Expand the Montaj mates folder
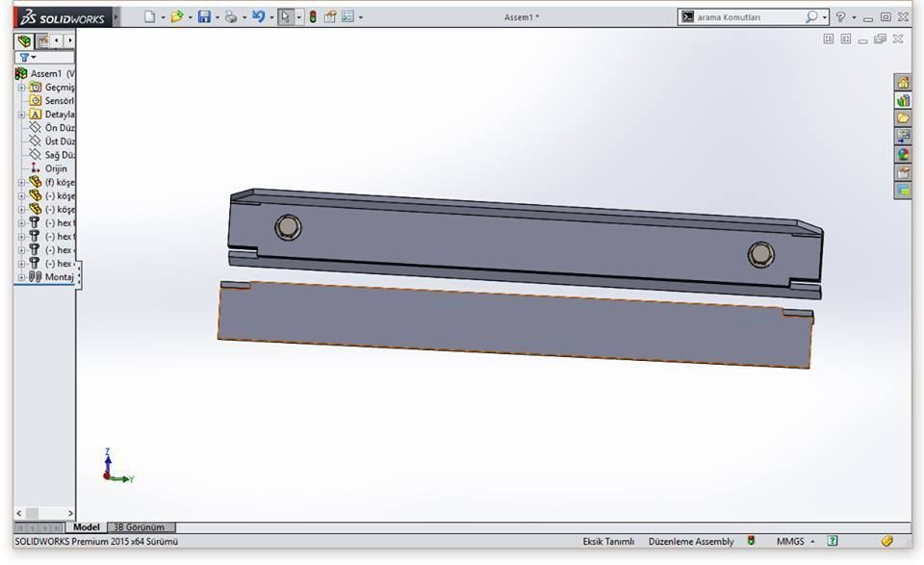 [x=21, y=277]
